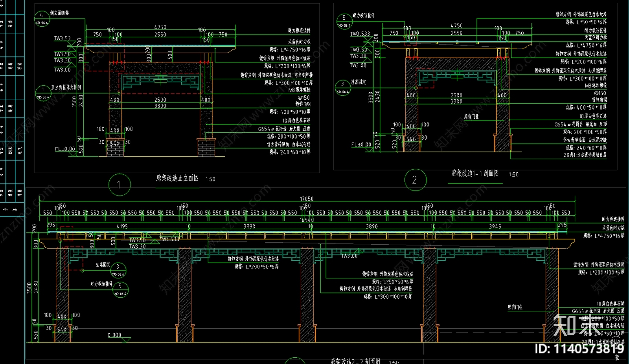This screenshot has height=364, width=629.
Task: Click FL±0.00 in the front elevation
Action: (x=65, y=149)
